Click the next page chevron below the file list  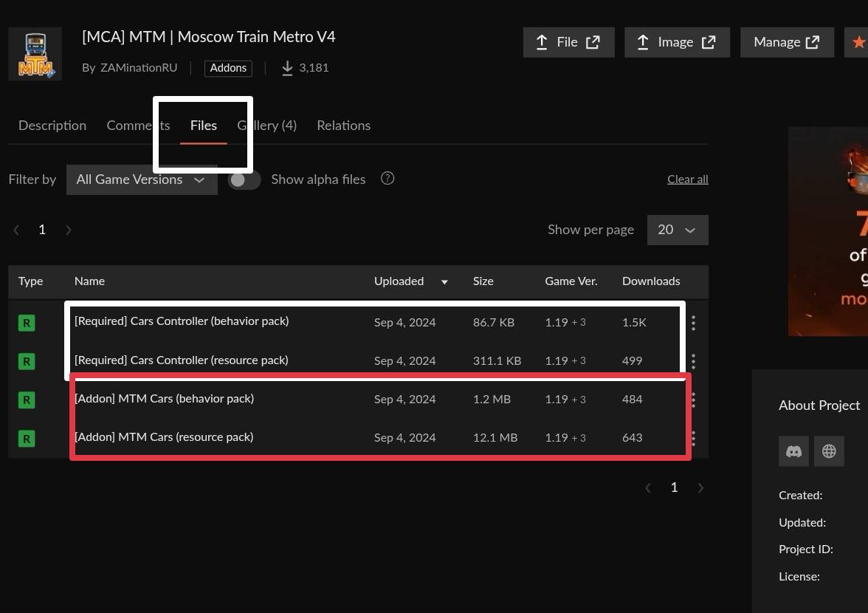click(700, 487)
